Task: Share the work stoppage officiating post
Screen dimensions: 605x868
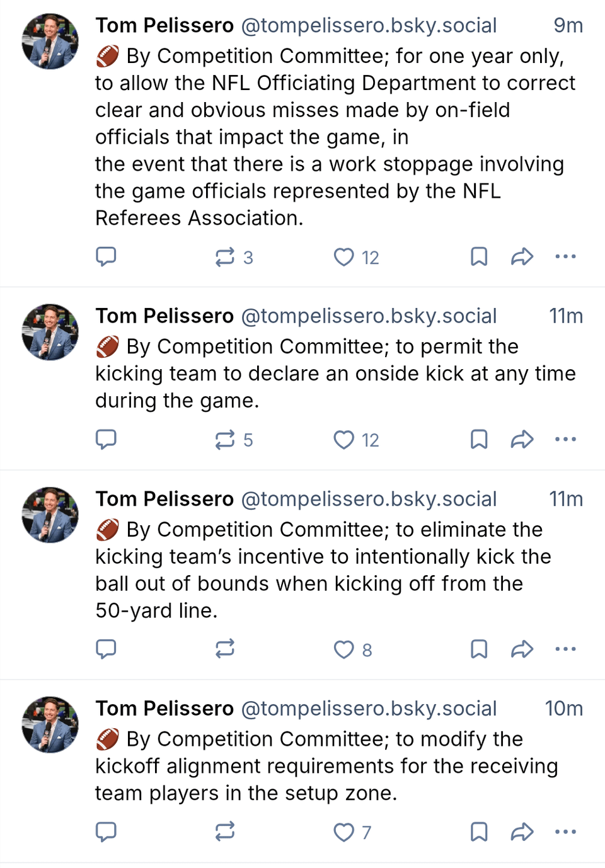Action: click(522, 256)
